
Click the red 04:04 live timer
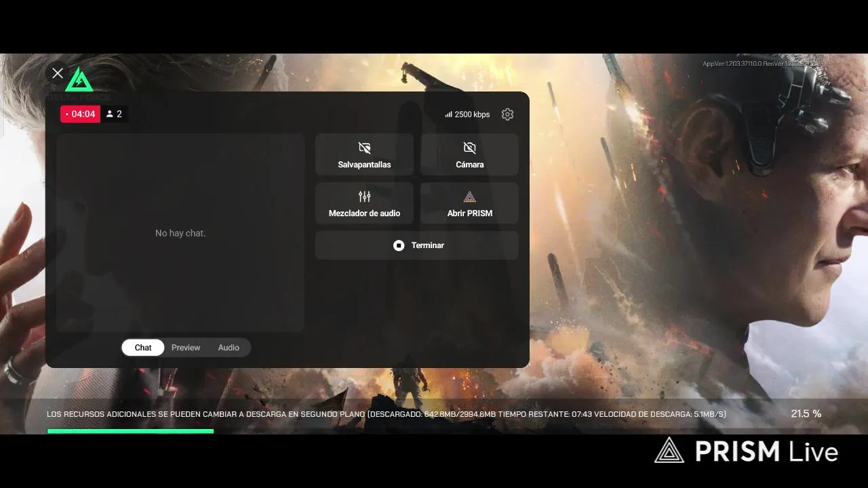pyautogui.click(x=80, y=115)
